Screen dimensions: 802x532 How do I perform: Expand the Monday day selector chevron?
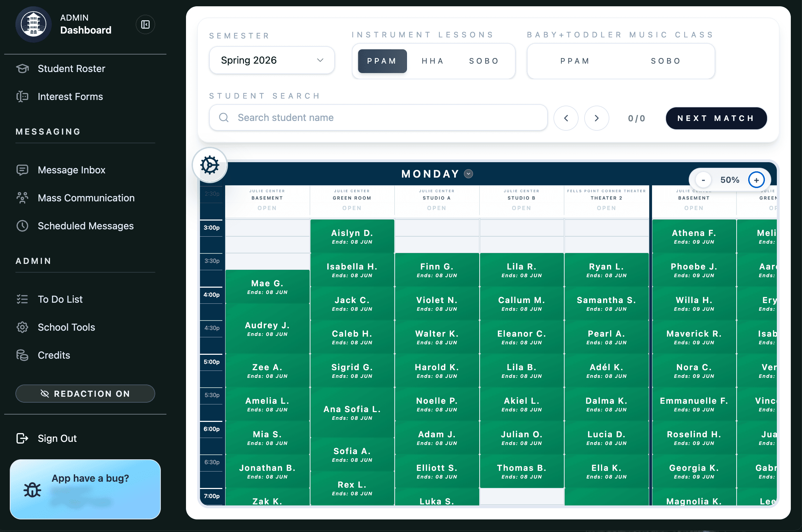click(x=468, y=174)
